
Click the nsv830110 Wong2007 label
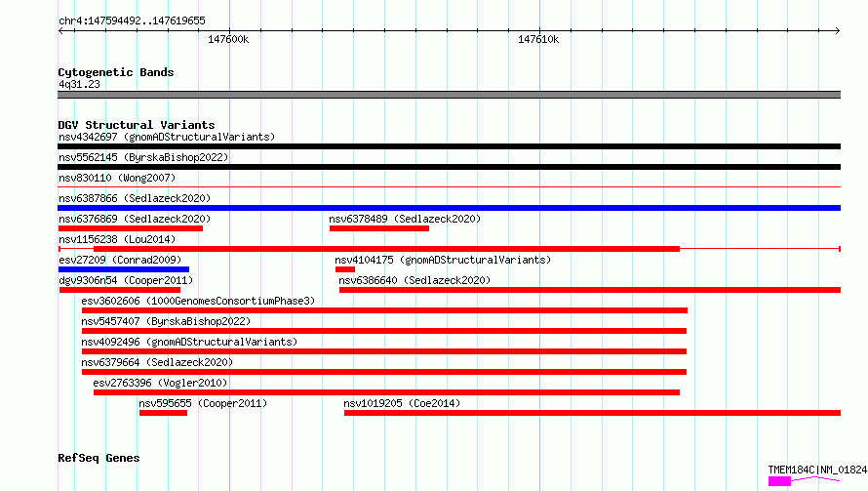pos(117,178)
